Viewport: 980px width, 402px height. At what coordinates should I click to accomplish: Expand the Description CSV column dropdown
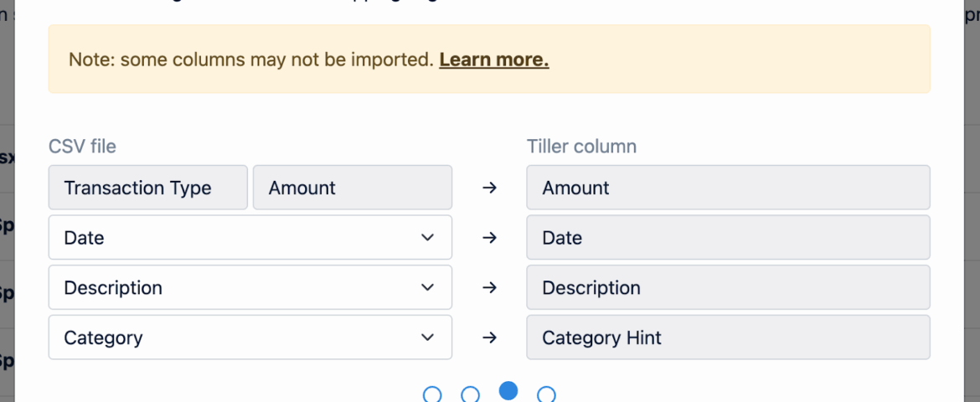pyautogui.click(x=250, y=288)
